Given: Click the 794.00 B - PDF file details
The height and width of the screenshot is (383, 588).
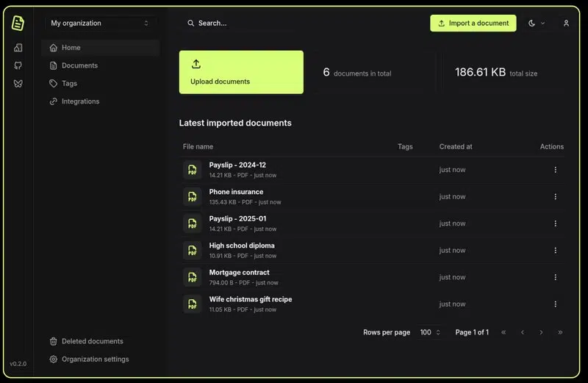Looking at the screenshot, I should pos(243,283).
